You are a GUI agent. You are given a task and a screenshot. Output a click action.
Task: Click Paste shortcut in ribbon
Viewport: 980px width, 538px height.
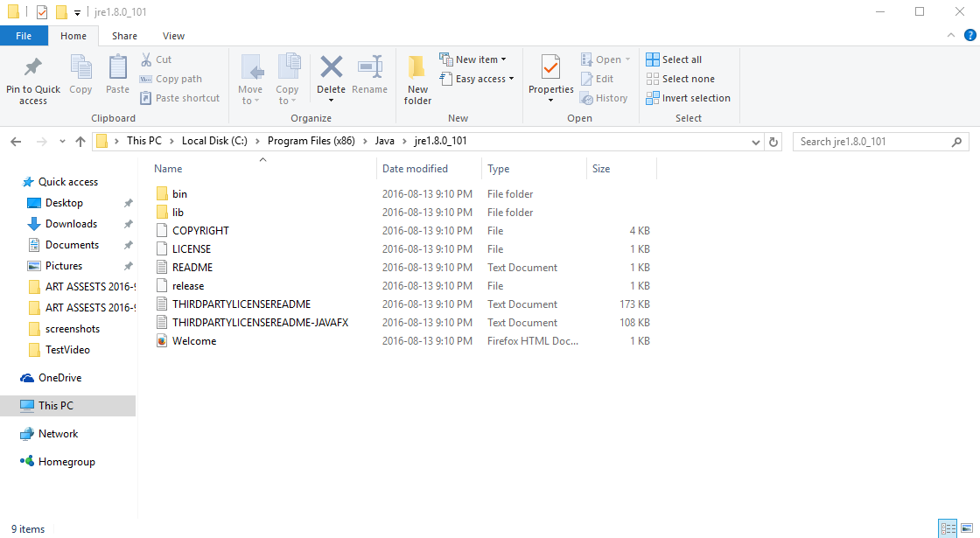point(180,98)
